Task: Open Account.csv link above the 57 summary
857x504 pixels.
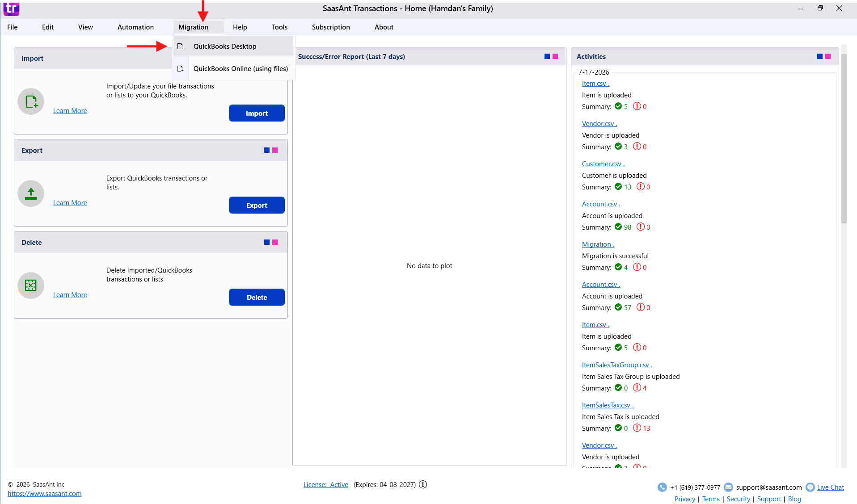Action: [601, 285]
